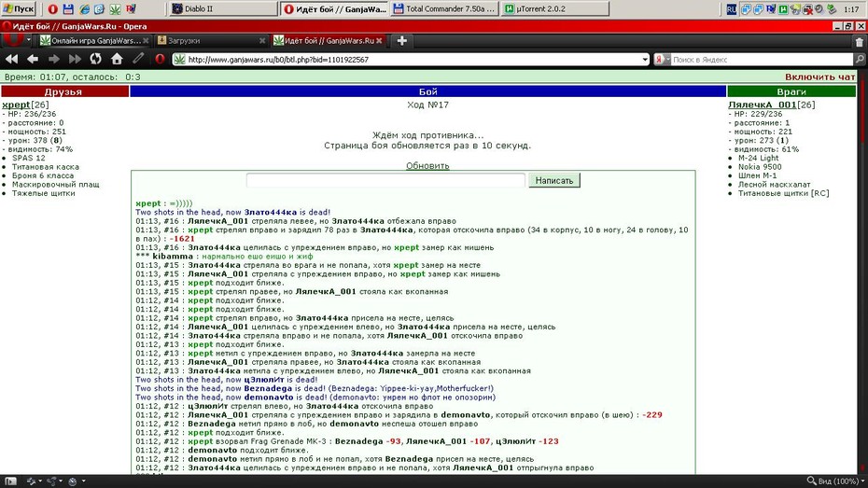Screen dimensions: 868x488
Task: Click the Враги panel header
Action: (791, 91)
